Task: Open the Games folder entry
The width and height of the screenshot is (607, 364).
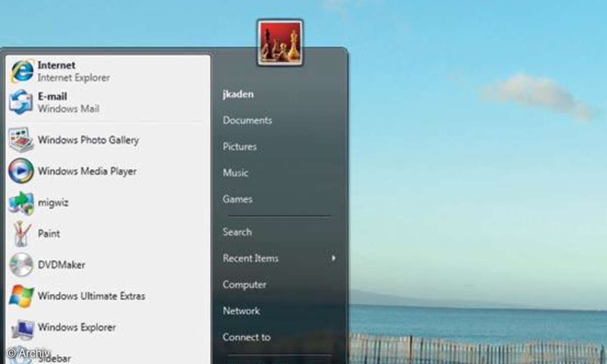Action: pos(237,199)
